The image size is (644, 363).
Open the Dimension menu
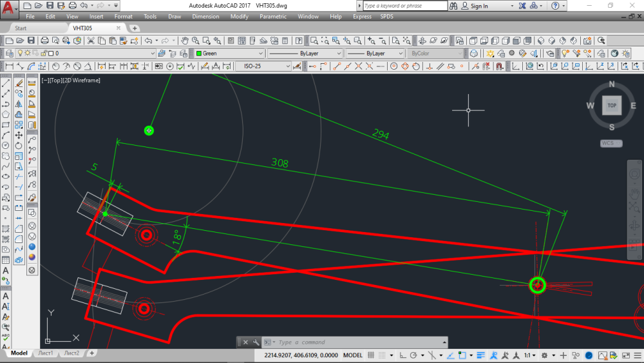click(205, 16)
